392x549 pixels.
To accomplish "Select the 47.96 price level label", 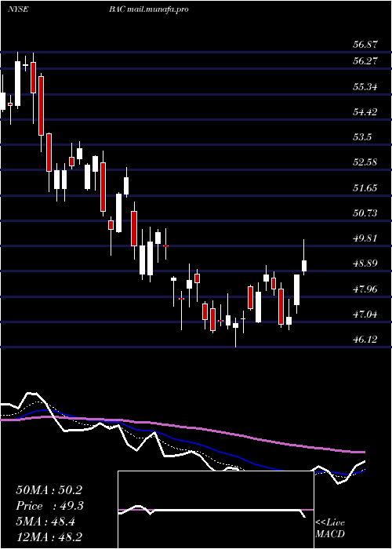I will pos(365,289).
